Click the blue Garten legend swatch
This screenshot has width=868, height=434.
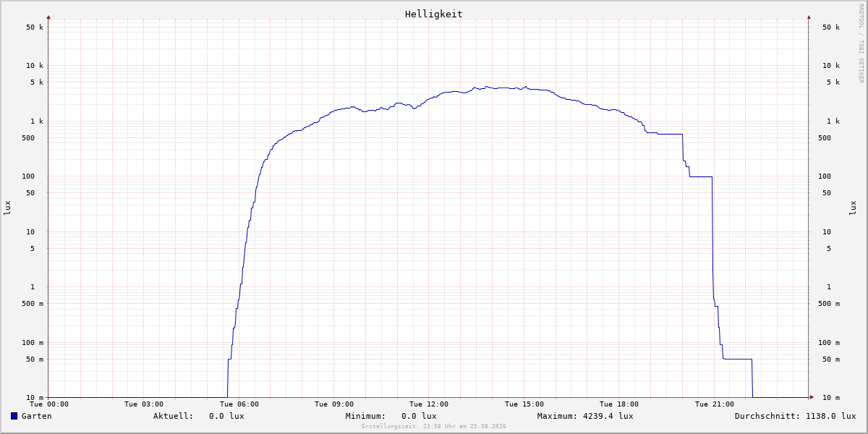(x=14, y=416)
